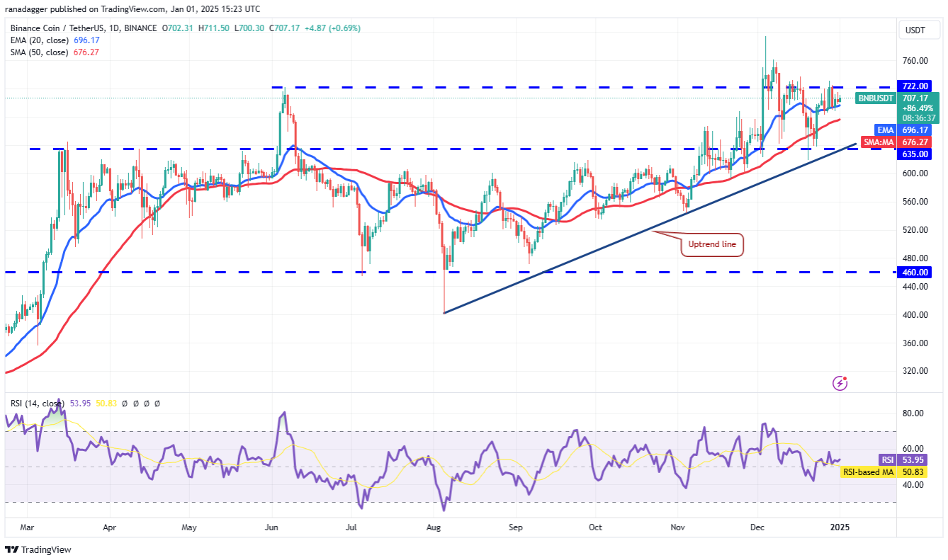
Task: Click the +4.87 (+0.69%) change value
Action: coord(332,28)
